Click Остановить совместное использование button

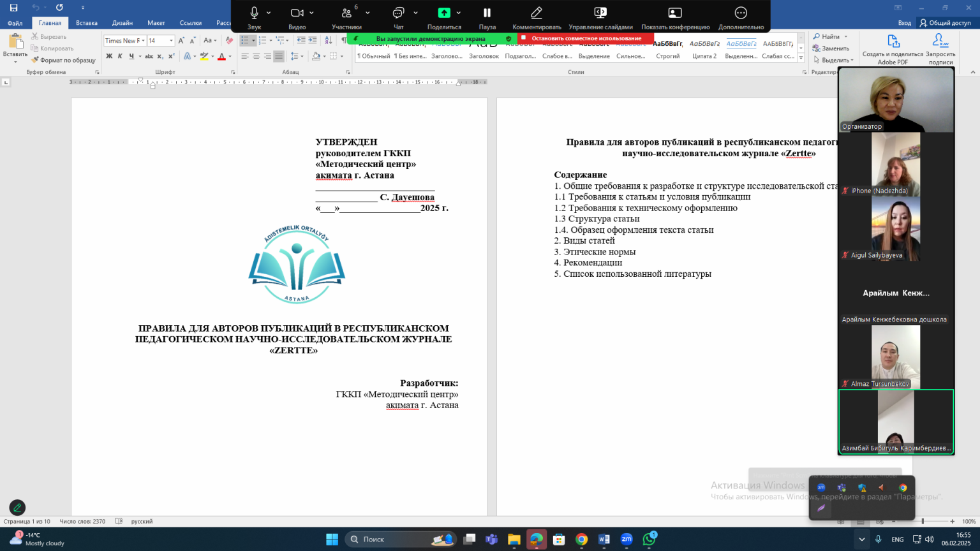coord(586,38)
